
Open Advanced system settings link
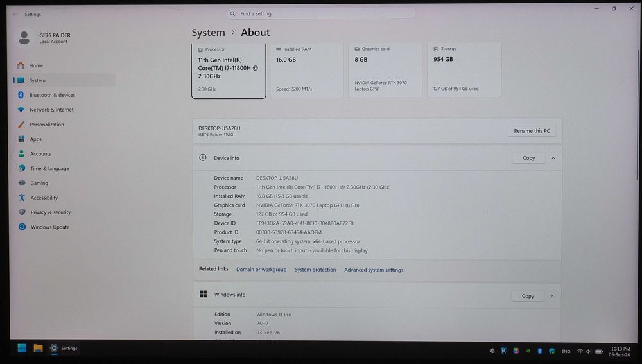[x=374, y=270]
